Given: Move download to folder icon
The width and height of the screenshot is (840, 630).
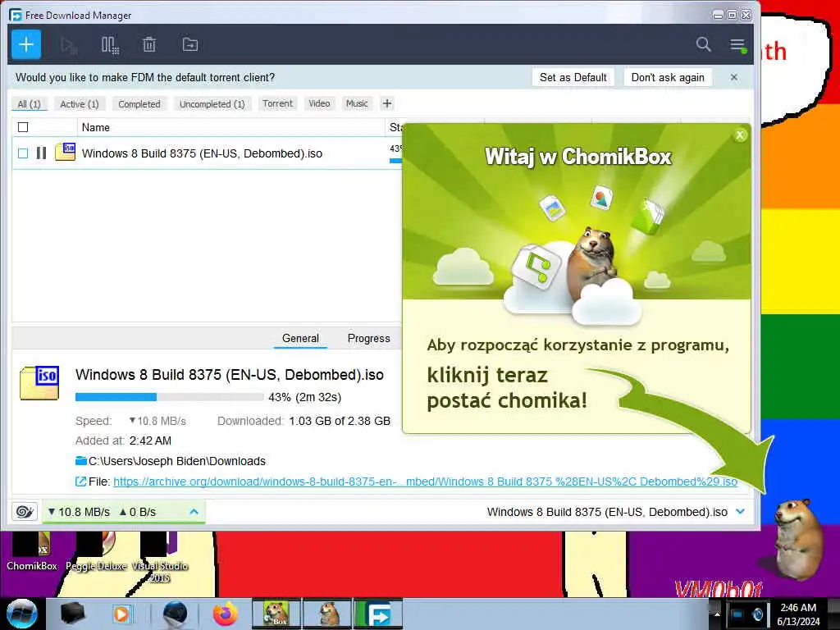Looking at the screenshot, I should point(189,45).
